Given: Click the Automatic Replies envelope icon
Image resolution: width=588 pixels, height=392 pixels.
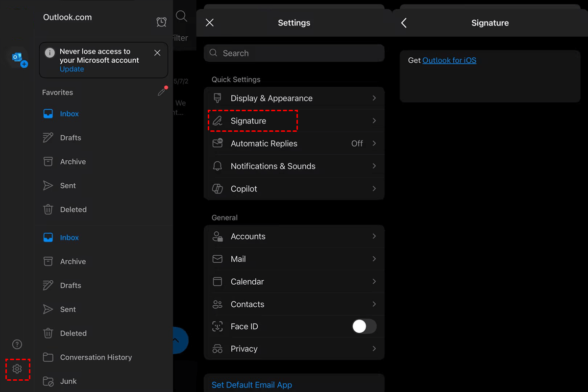Looking at the screenshot, I should click(x=218, y=143).
